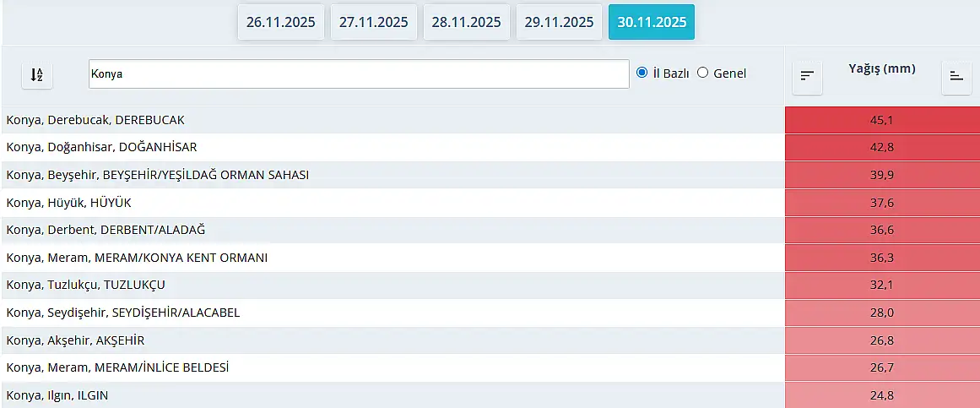The image size is (980, 408).
Task: Select the active 30.11.2025 date tab
Action: (651, 22)
